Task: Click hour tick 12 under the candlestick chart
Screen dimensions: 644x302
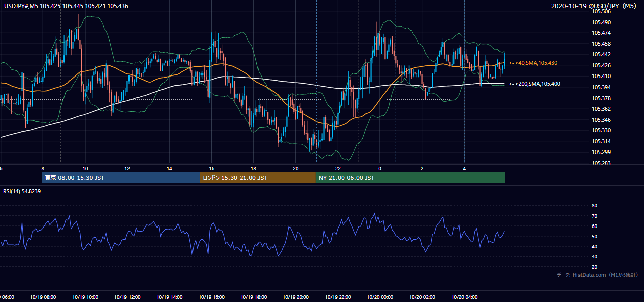Action: pyautogui.click(x=127, y=168)
